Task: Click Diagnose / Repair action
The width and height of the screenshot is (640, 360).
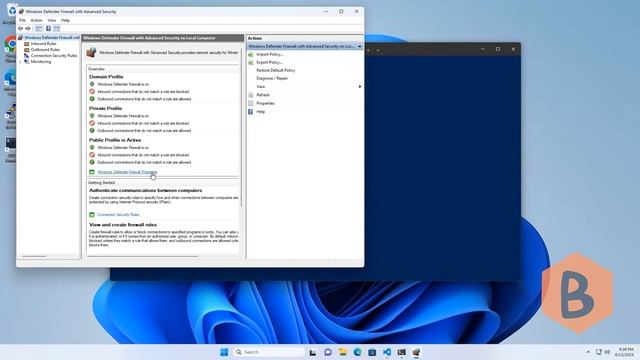Action: click(x=272, y=78)
